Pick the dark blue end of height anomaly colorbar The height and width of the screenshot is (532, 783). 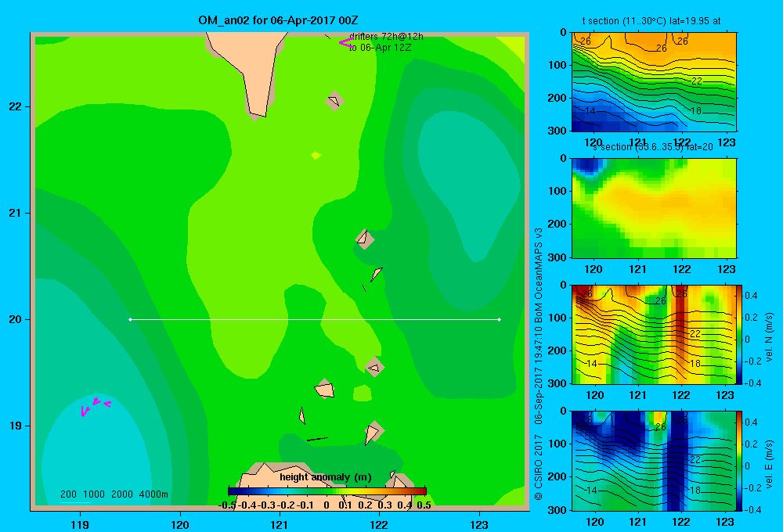click(233, 491)
